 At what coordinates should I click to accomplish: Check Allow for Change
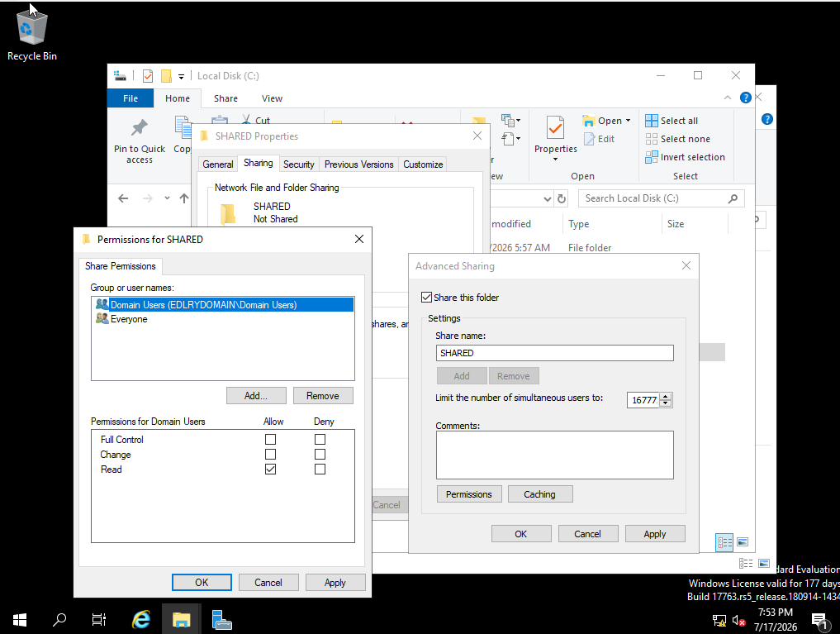tap(271, 455)
